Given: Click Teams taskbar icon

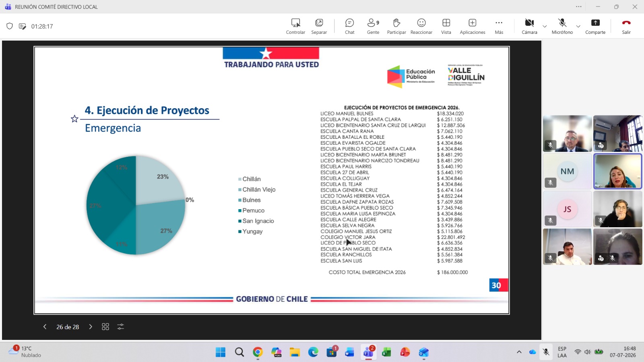Looking at the screenshot, I should tap(368, 352).
